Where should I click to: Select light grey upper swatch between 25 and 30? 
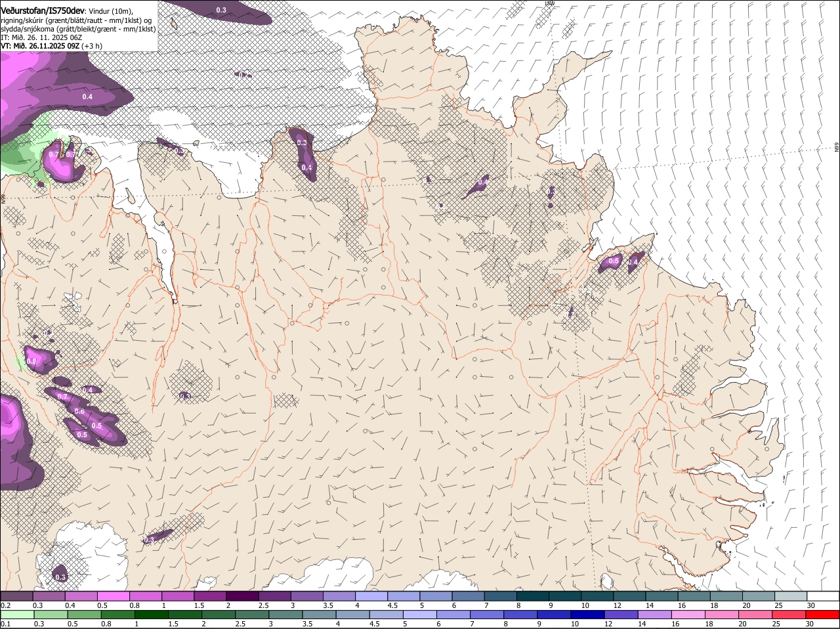click(x=789, y=596)
